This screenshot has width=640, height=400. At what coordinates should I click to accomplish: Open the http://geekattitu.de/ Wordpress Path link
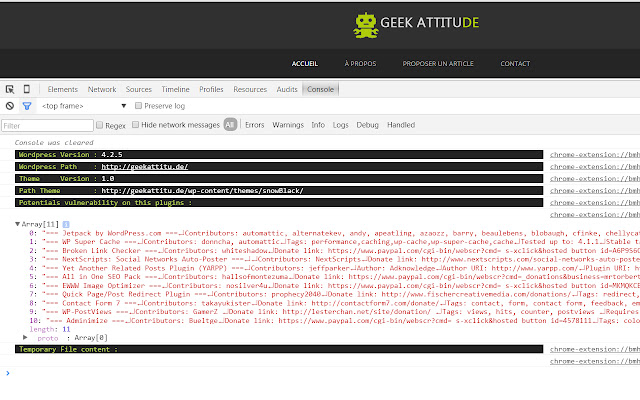pyautogui.click(x=144, y=167)
